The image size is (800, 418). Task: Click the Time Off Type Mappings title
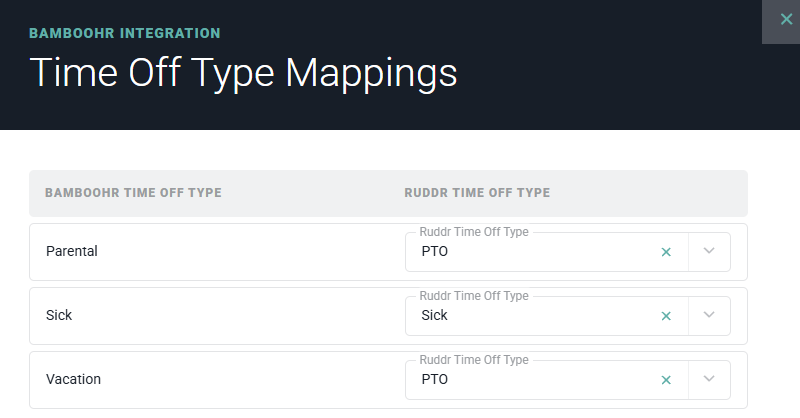pyautogui.click(x=243, y=74)
